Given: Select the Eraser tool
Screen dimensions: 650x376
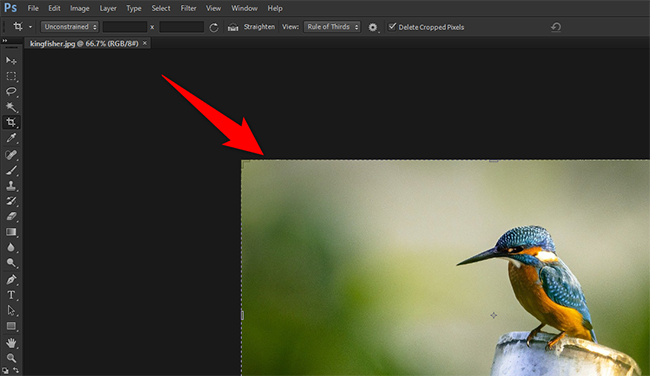Looking at the screenshot, I should 11,216.
